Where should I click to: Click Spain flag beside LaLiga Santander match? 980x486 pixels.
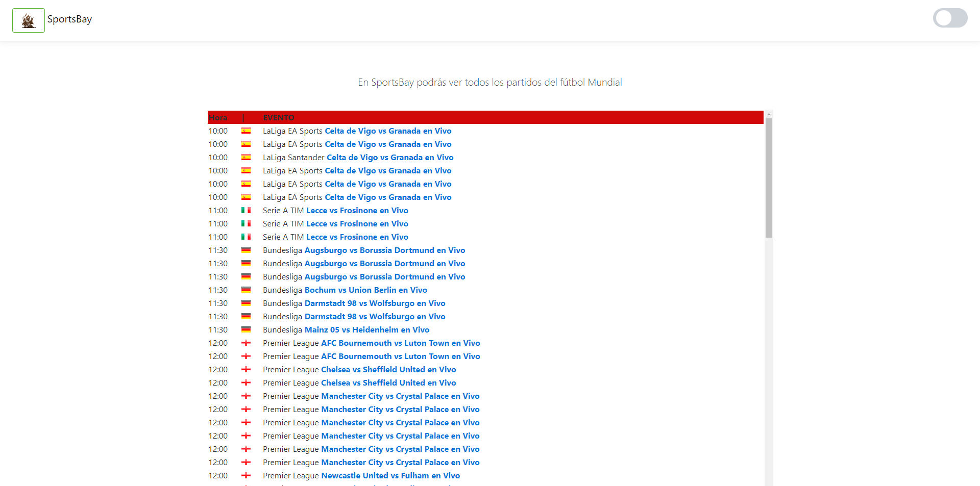point(246,158)
